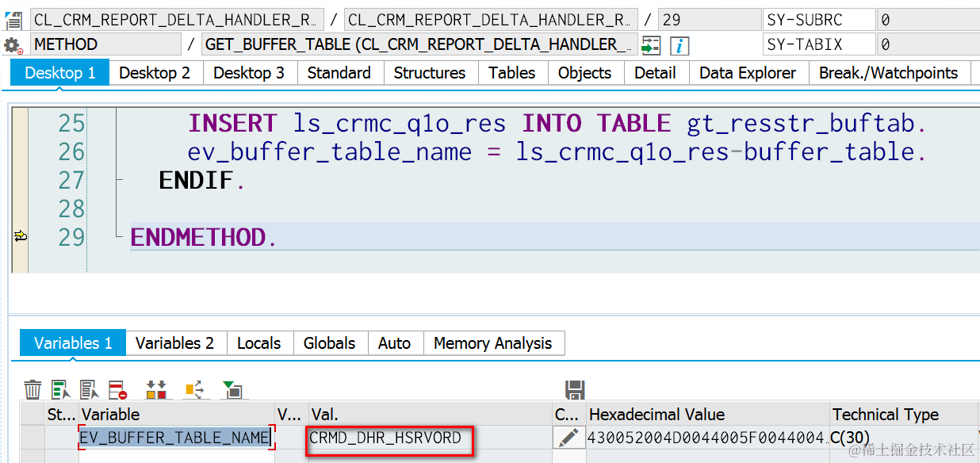Switch to the Desktop 3 tab
980x463 pixels.
click(x=249, y=73)
